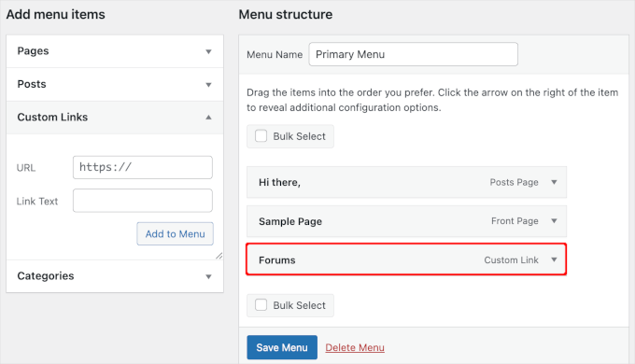This screenshot has width=635, height=364.
Task: Tick the upper Bulk Select checkbox
Action: point(261,135)
